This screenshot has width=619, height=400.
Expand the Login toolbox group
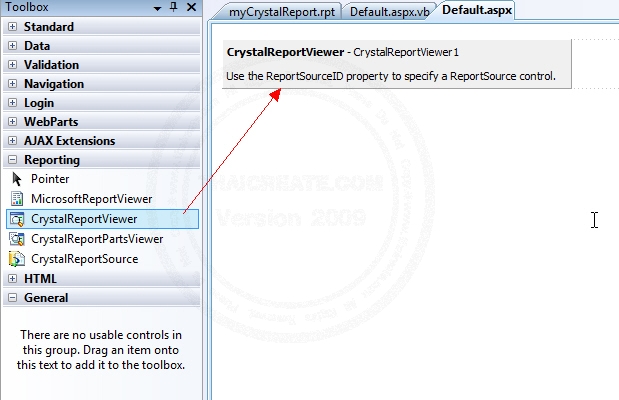13,102
